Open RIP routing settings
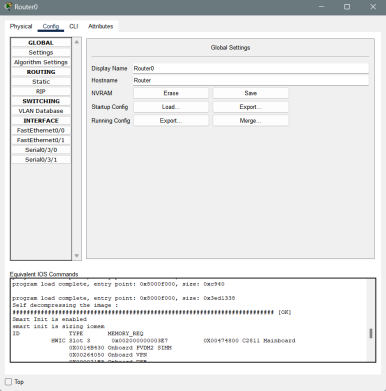The width and height of the screenshot is (386, 391). [41, 91]
